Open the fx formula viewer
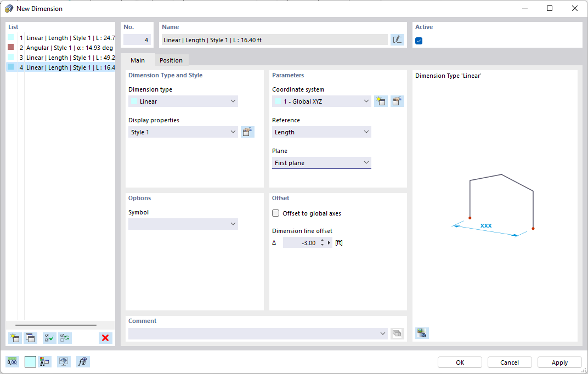Screen dimensions: 588x374 pos(83,361)
